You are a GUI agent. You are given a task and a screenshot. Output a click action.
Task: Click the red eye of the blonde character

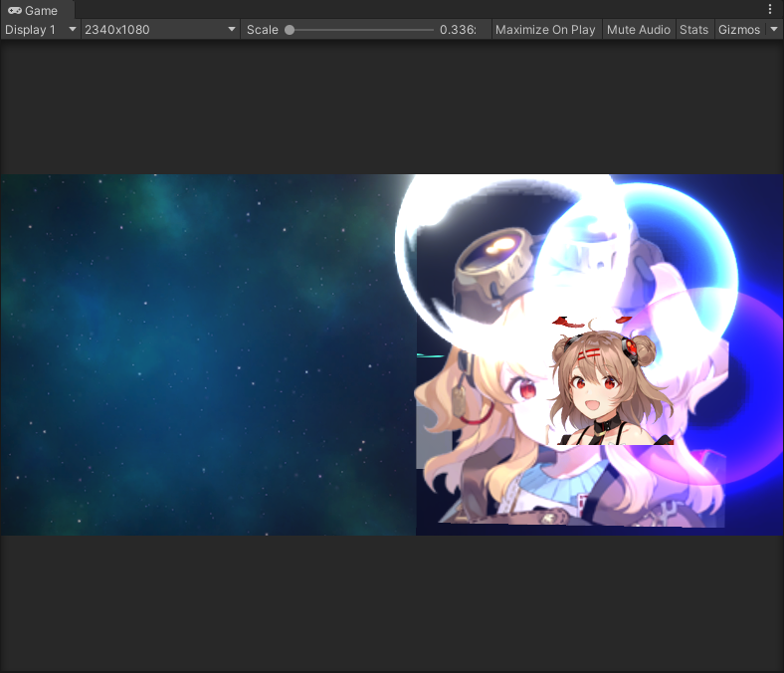[526, 390]
